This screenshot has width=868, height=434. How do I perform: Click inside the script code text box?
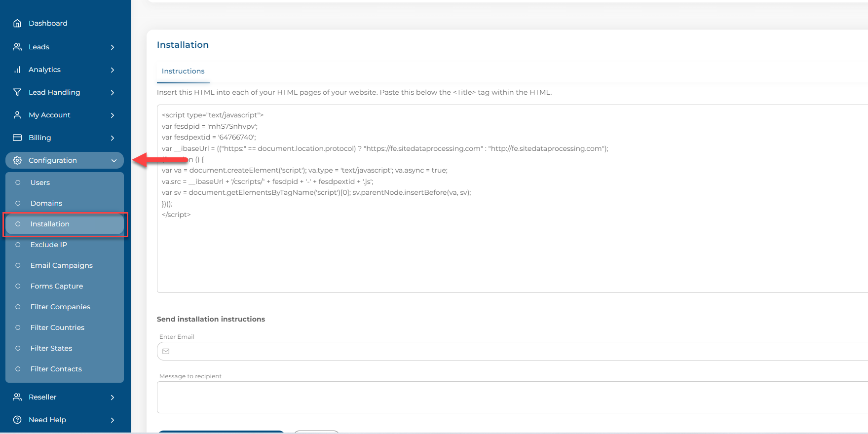pyautogui.click(x=512, y=199)
